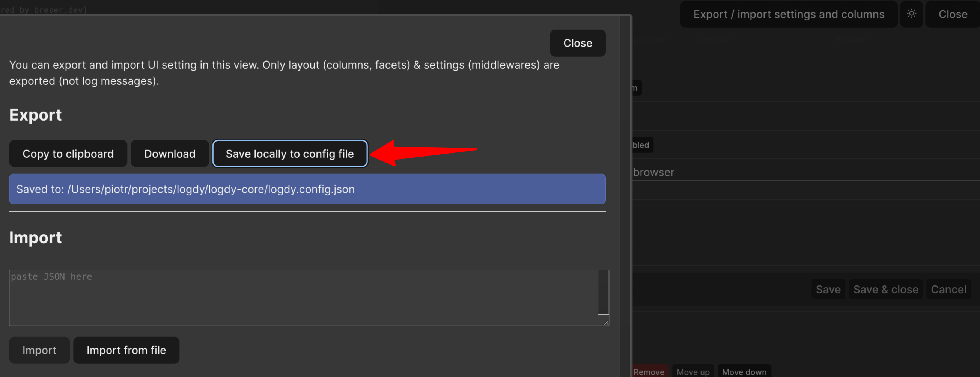Image resolution: width=980 pixels, height=377 pixels.
Task: Click the Save button in the background panel
Action: (x=828, y=290)
